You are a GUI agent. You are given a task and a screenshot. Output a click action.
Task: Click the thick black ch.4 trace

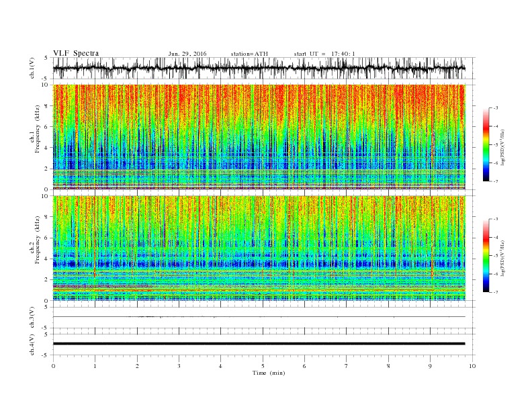[259, 344]
